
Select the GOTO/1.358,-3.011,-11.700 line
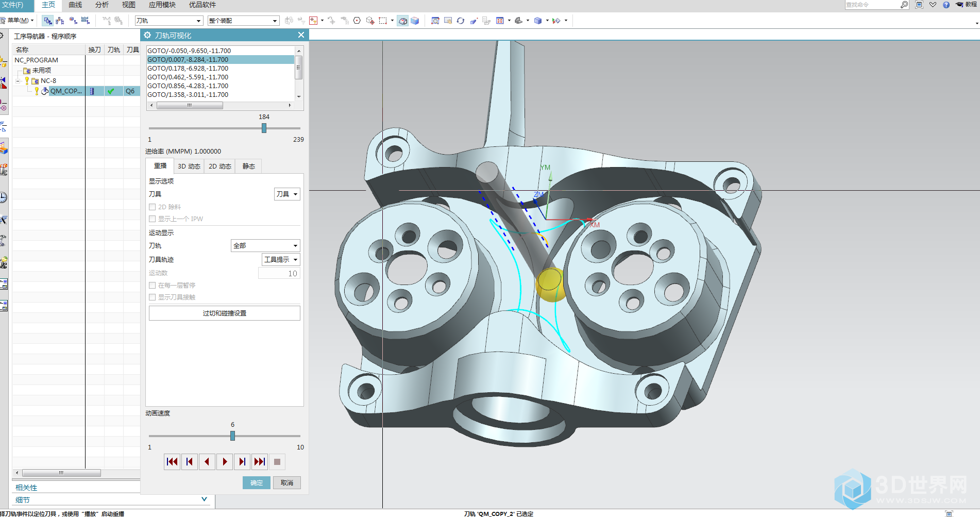tap(221, 95)
